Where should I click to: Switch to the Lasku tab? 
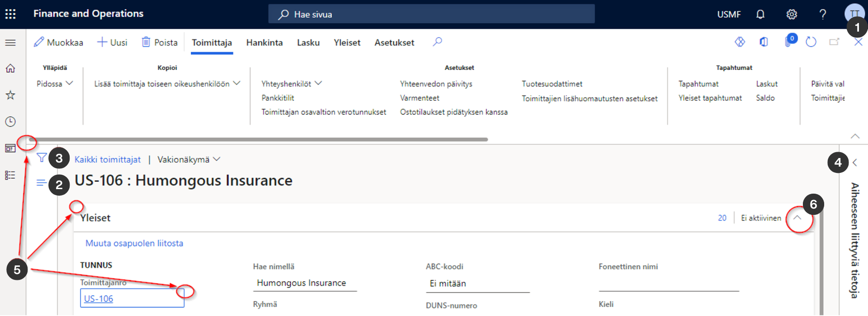click(x=308, y=43)
